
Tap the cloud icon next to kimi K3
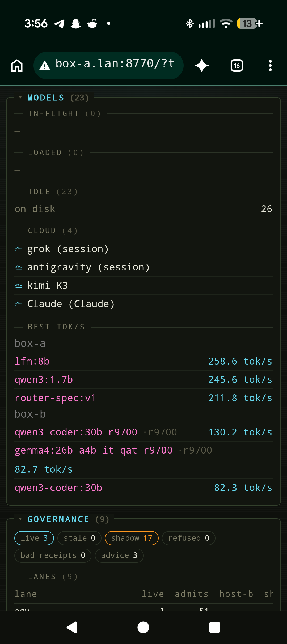[19, 286]
